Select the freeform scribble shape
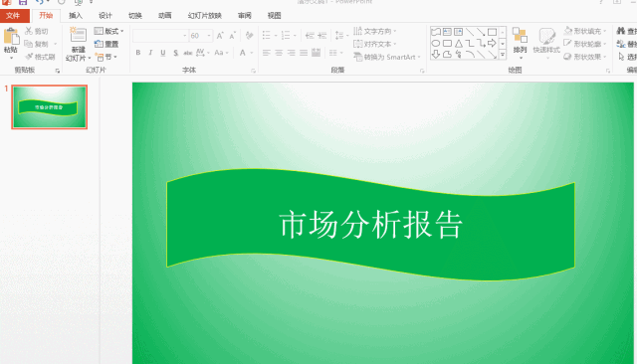Screen dimensions: 637x364 pyautogui.click(x=458, y=54)
